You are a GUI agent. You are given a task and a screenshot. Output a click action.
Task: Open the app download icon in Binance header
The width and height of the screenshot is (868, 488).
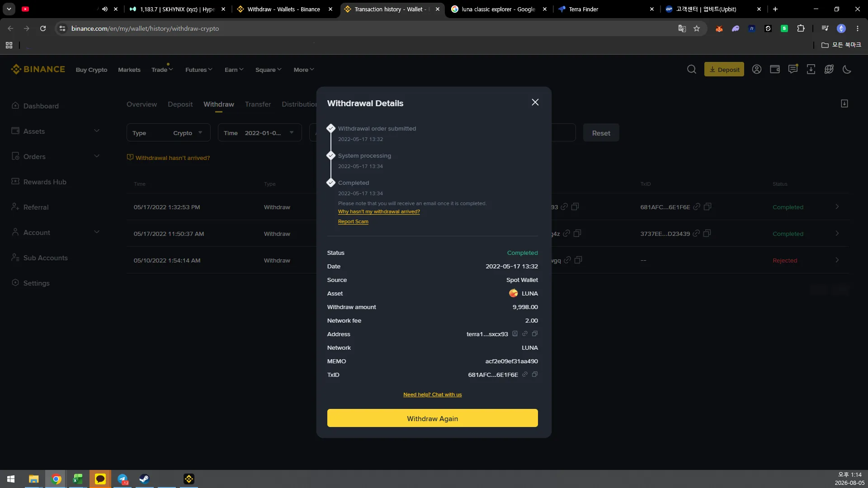811,70
